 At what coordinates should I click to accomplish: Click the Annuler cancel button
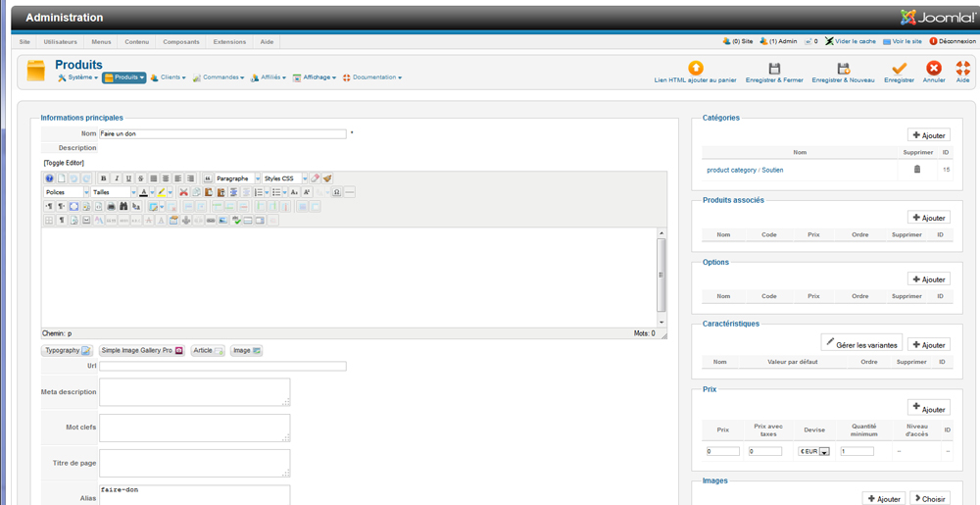tap(934, 73)
